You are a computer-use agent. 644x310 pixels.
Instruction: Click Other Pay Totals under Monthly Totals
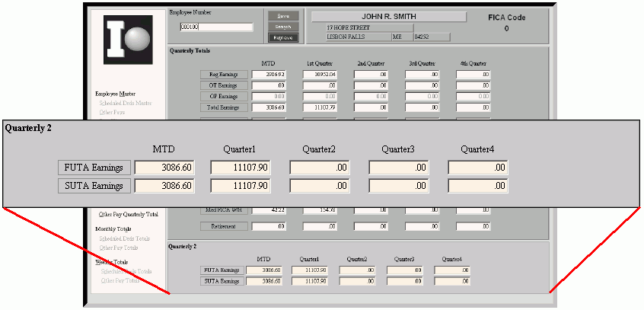coord(118,248)
